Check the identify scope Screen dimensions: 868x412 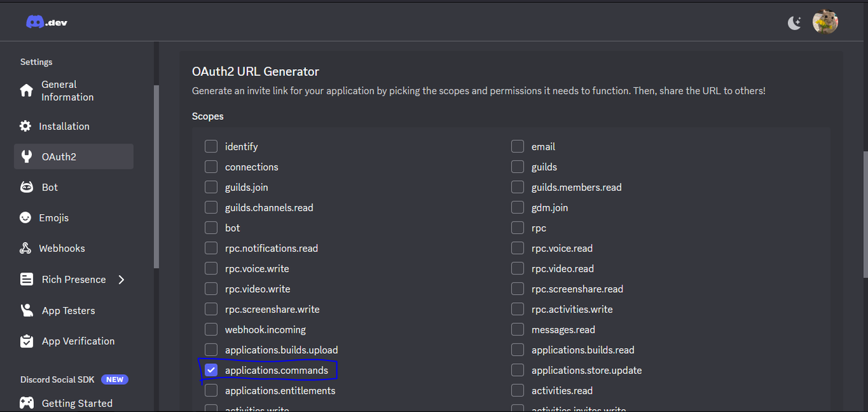211,146
